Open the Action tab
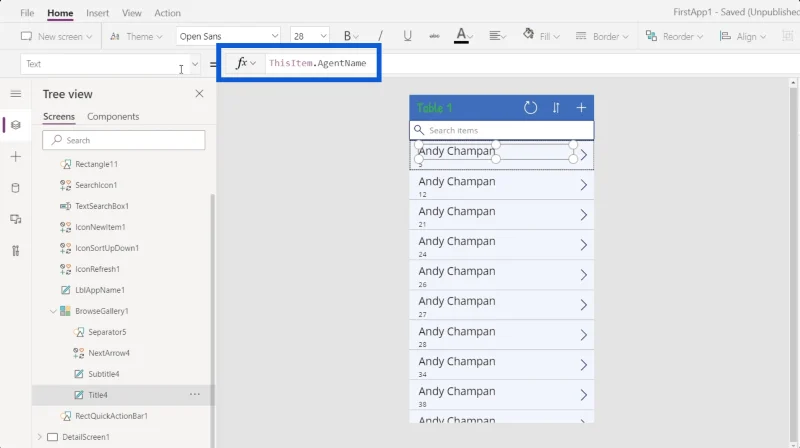 click(x=167, y=13)
